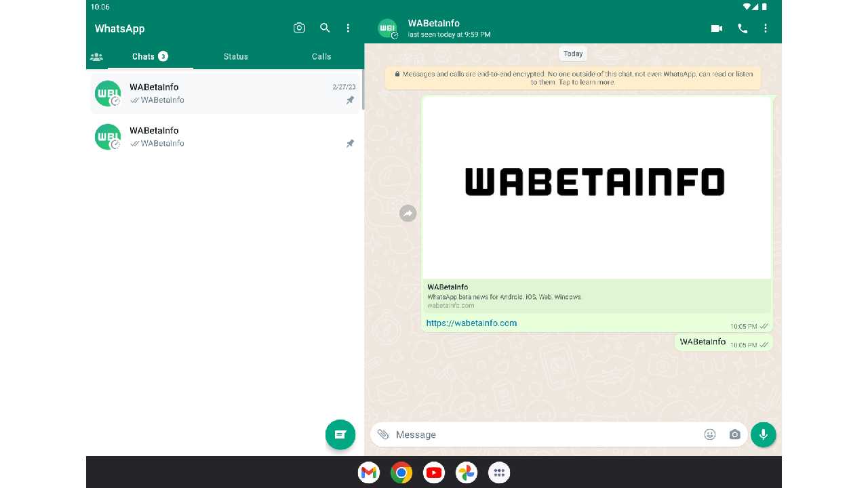Open the emoji picker in the message bar

[x=709, y=434]
